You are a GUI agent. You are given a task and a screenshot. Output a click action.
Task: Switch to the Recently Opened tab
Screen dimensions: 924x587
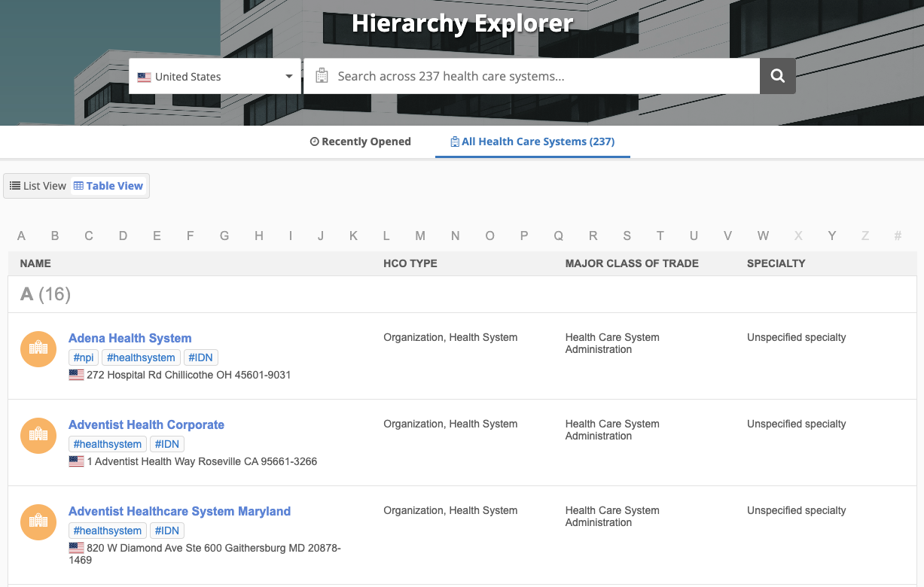point(361,141)
